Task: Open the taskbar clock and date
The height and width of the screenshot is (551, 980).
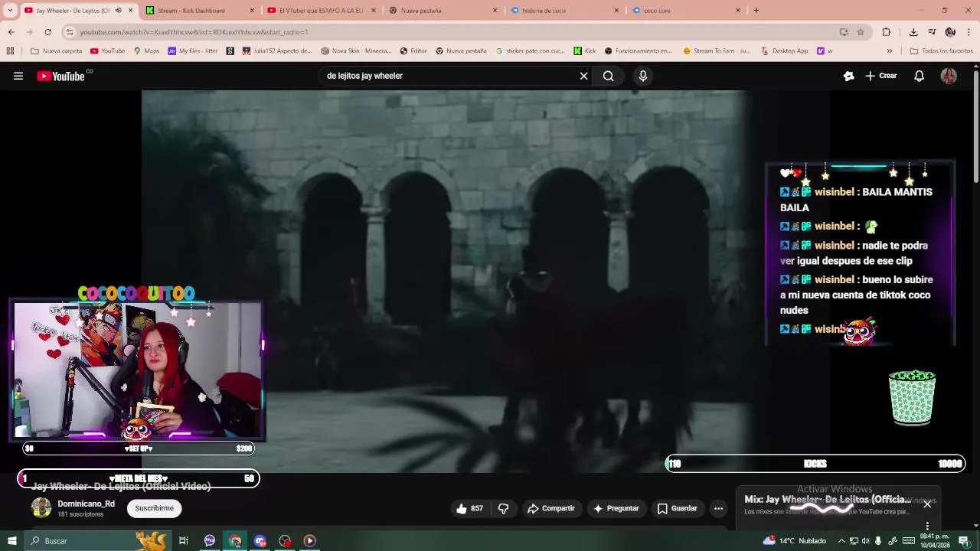Action: pos(935,541)
